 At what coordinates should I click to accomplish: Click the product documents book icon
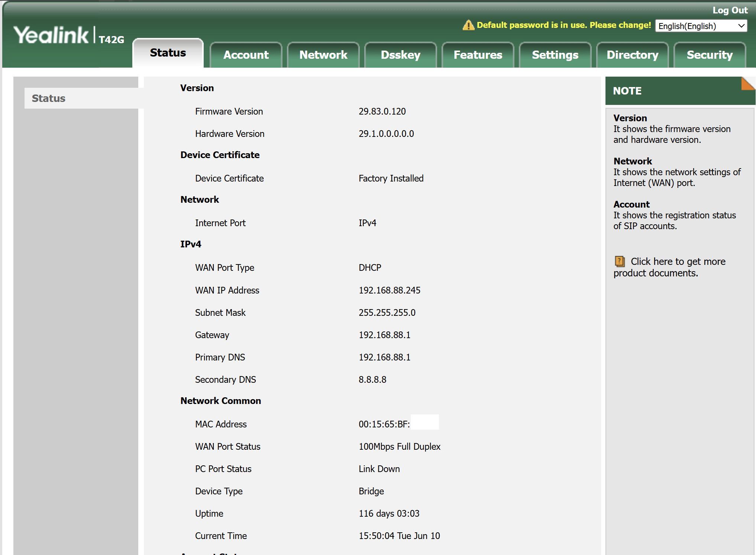620,262
